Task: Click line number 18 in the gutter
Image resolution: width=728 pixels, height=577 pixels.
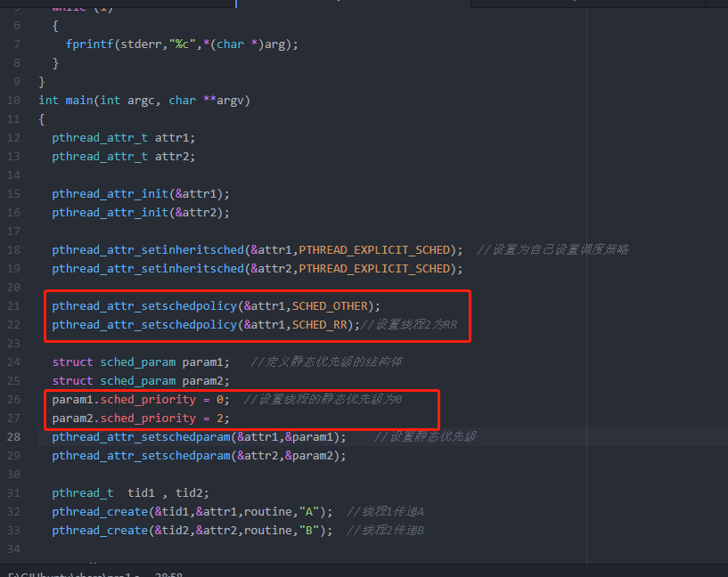Action: [x=14, y=250]
